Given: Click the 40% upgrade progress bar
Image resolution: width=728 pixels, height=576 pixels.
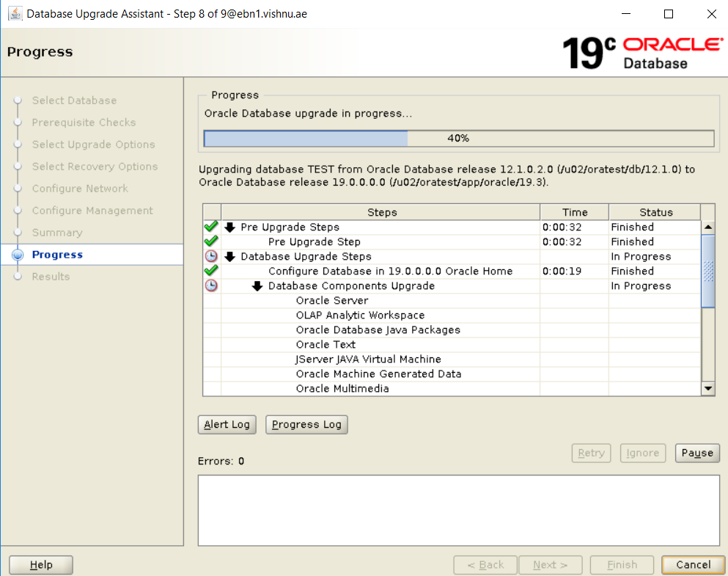Looking at the screenshot, I should (459, 139).
